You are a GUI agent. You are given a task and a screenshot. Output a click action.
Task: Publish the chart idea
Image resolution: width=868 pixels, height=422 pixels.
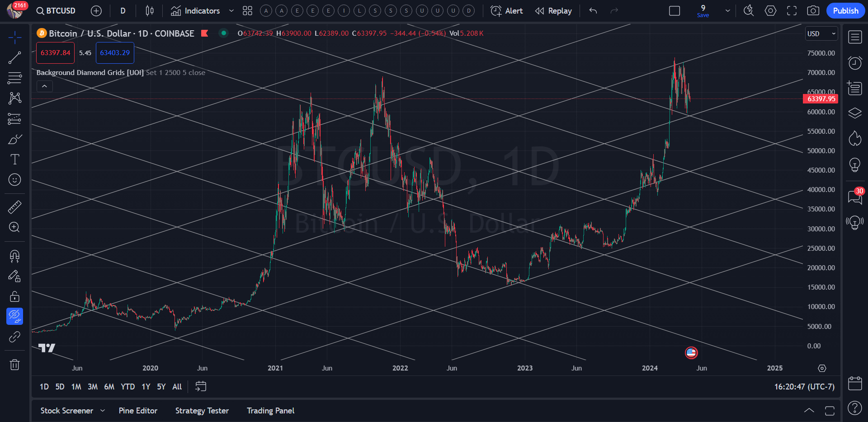pos(845,11)
